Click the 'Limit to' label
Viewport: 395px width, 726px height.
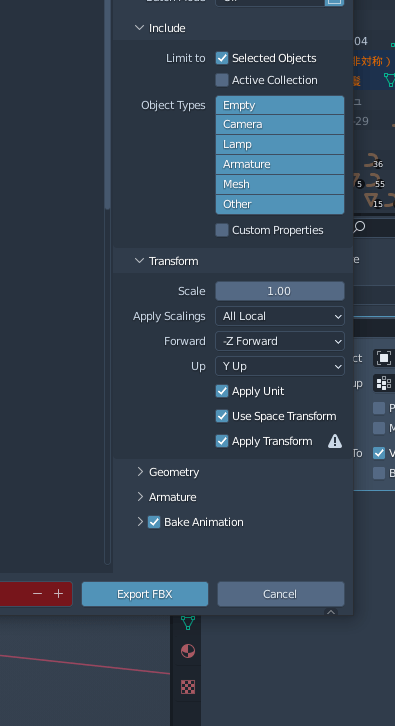(186, 58)
